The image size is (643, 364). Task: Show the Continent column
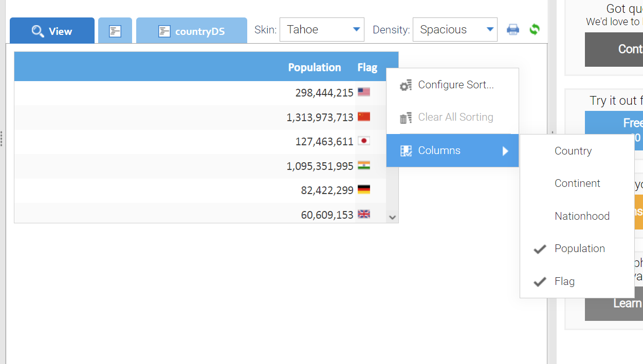click(x=577, y=184)
